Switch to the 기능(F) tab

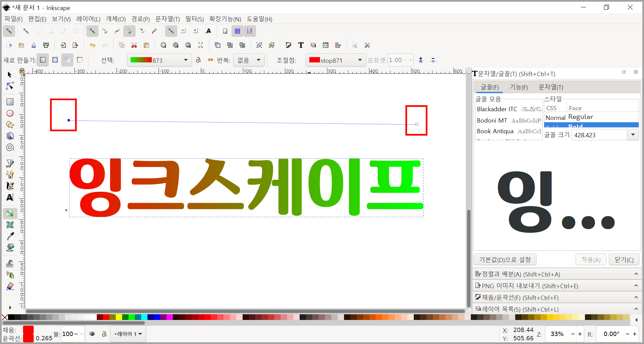(x=519, y=87)
